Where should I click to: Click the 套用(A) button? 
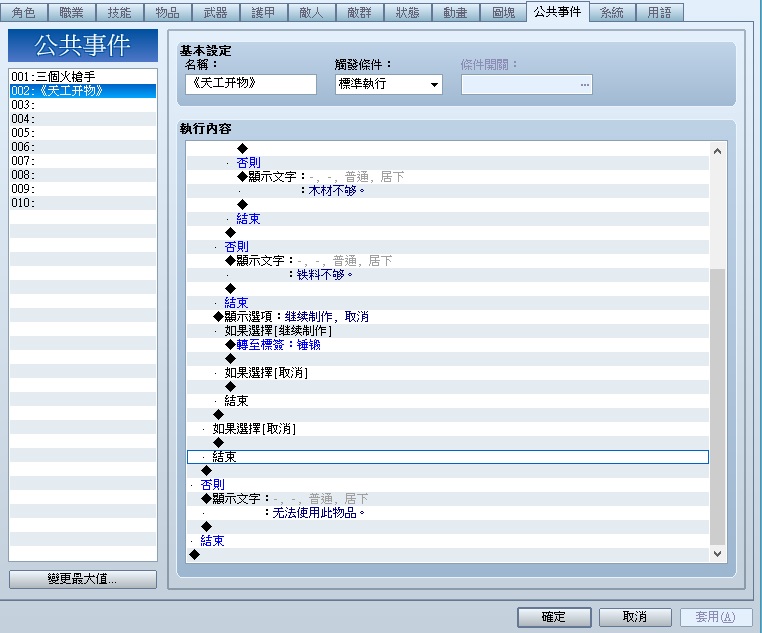[716, 617]
